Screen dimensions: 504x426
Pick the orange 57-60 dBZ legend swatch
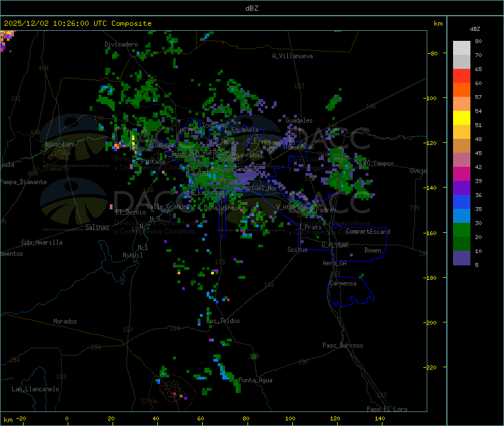(461, 90)
